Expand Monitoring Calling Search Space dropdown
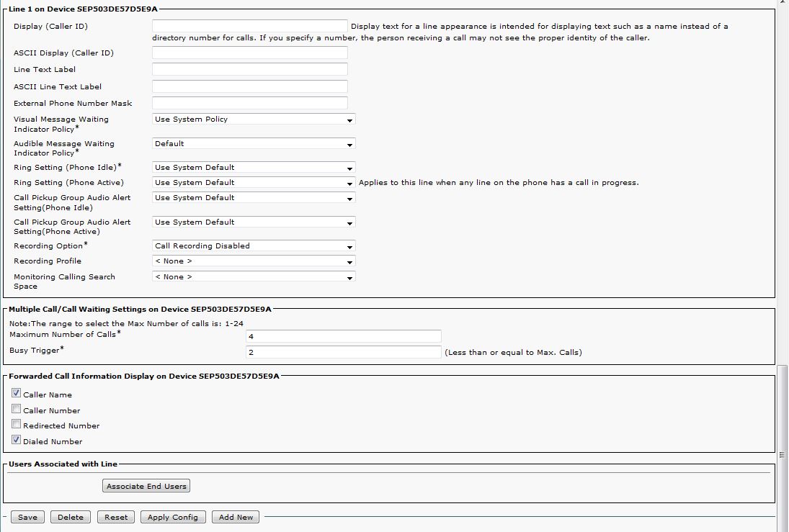The image size is (789, 532). click(254, 277)
